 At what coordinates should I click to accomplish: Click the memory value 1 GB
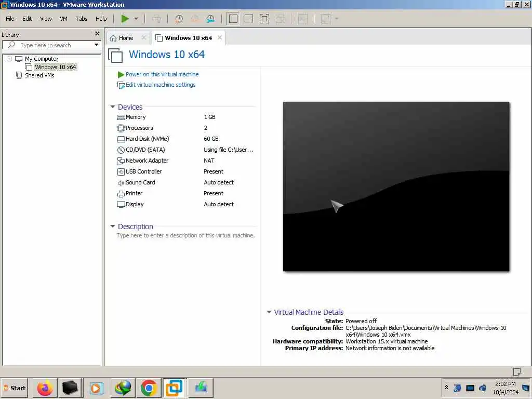coord(210,117)
